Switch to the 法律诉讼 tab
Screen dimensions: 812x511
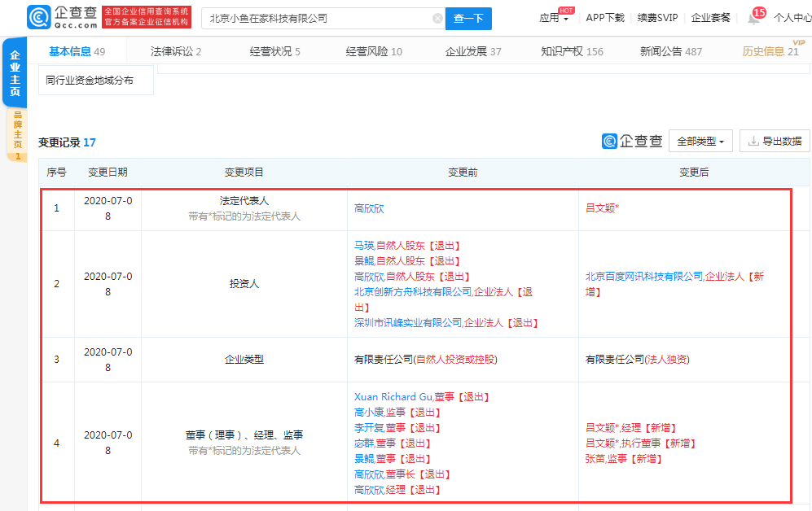pos(176,51)
